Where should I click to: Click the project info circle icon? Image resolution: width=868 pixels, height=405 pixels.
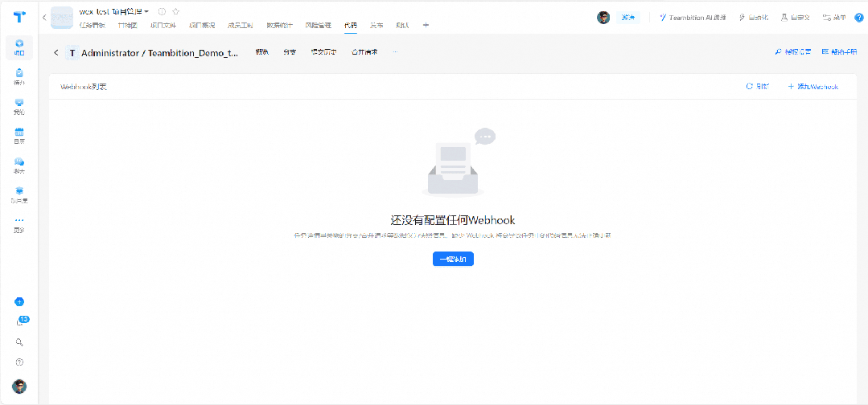(x=162, y=11)
